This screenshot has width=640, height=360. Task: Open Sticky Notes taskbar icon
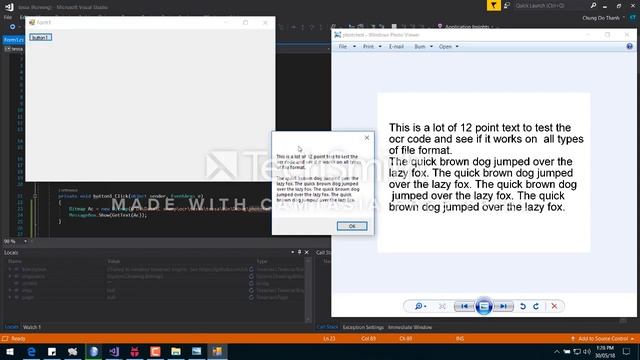tap(52, 351)
